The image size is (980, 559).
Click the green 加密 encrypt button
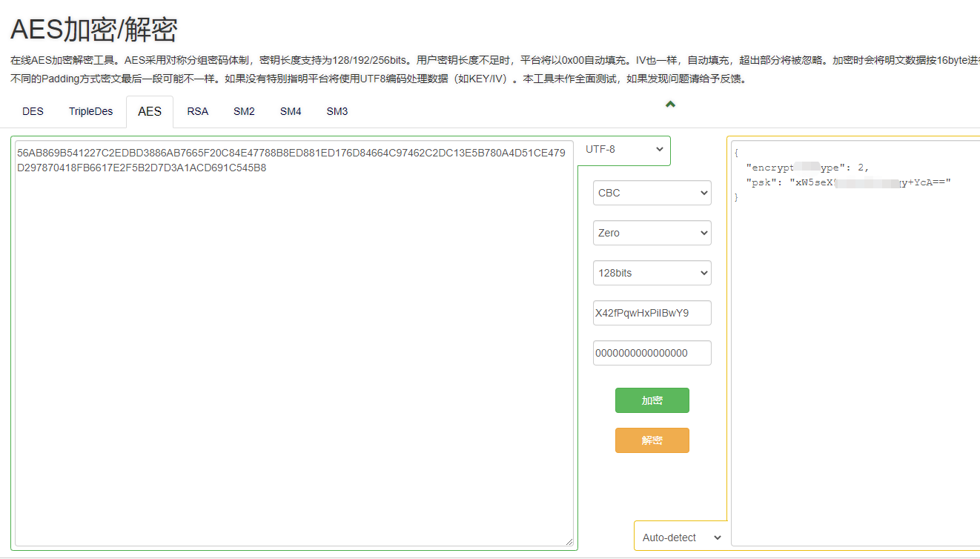652,400
